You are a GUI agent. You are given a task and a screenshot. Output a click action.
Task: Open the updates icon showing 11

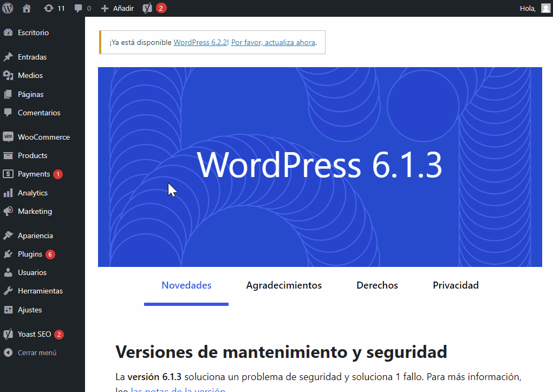click(x=48, y=8)
